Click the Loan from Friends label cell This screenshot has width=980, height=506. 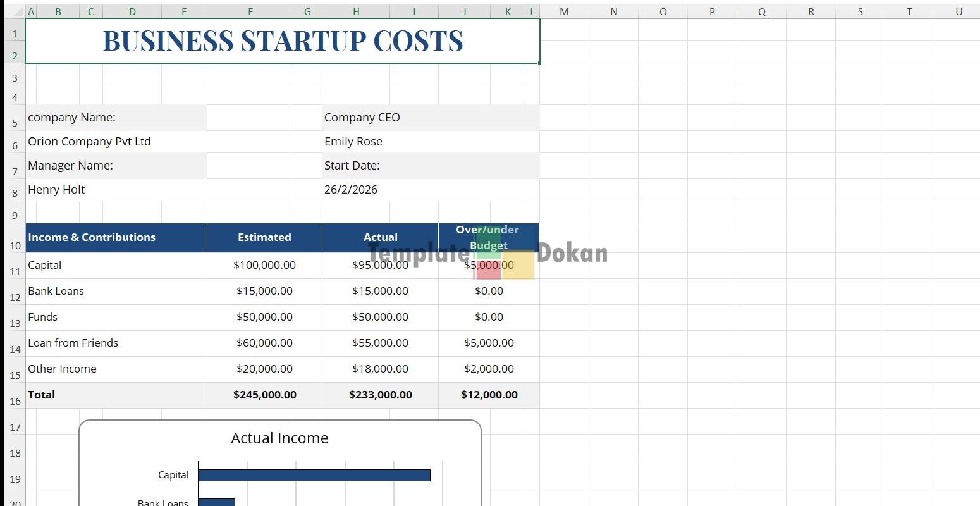[x=116, y=343]
